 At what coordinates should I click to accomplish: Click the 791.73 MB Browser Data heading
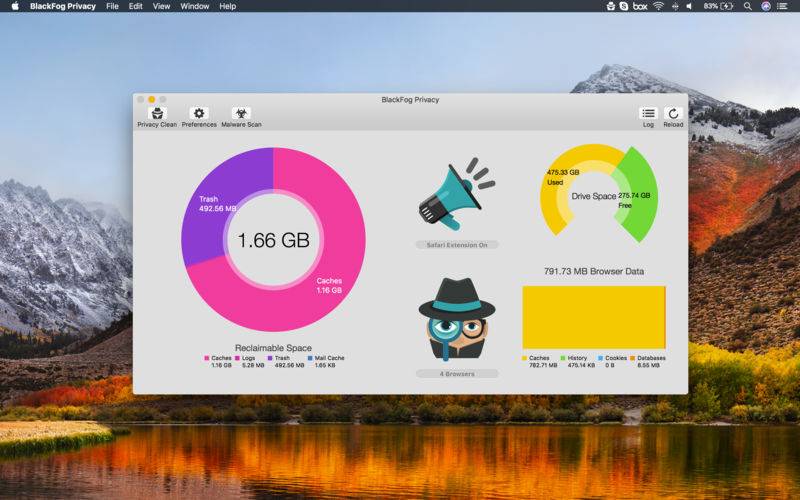click(x=593, y=271)
